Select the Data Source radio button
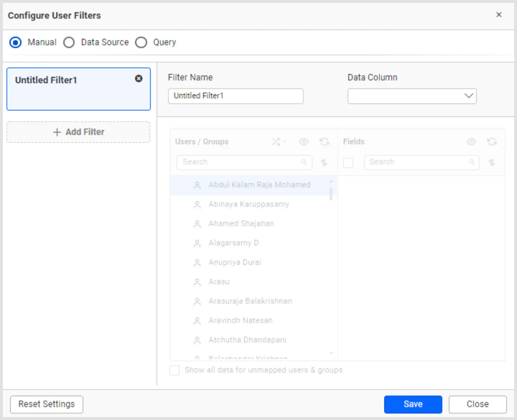The width and height of the screenshot is (517, 420). click(69, 42)
